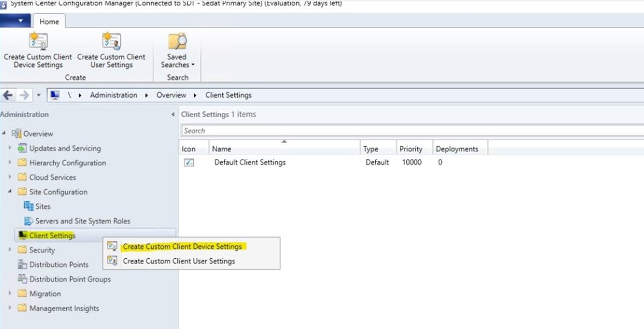Select the Security folder
The image size is (644, 329).
(x=42, y=250)
